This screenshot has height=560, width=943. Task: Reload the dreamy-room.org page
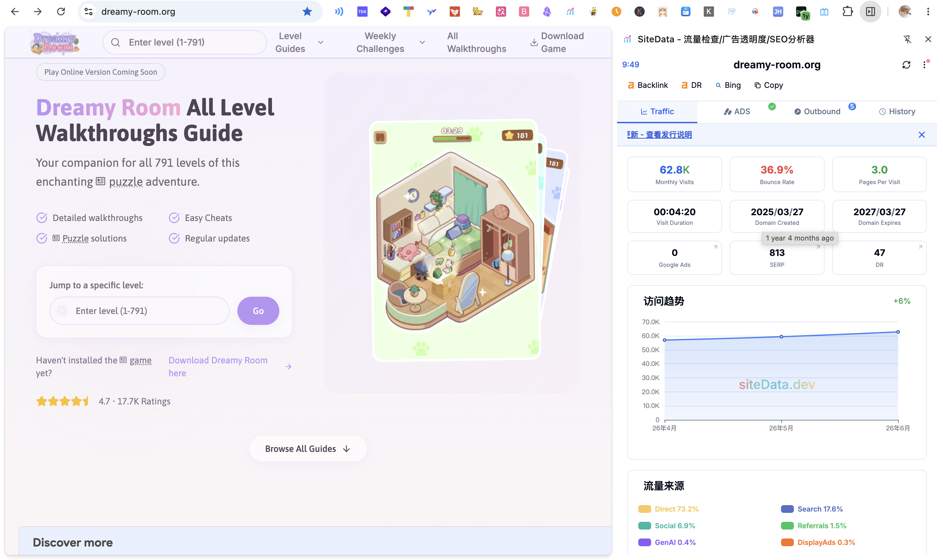tap(61, 12)
